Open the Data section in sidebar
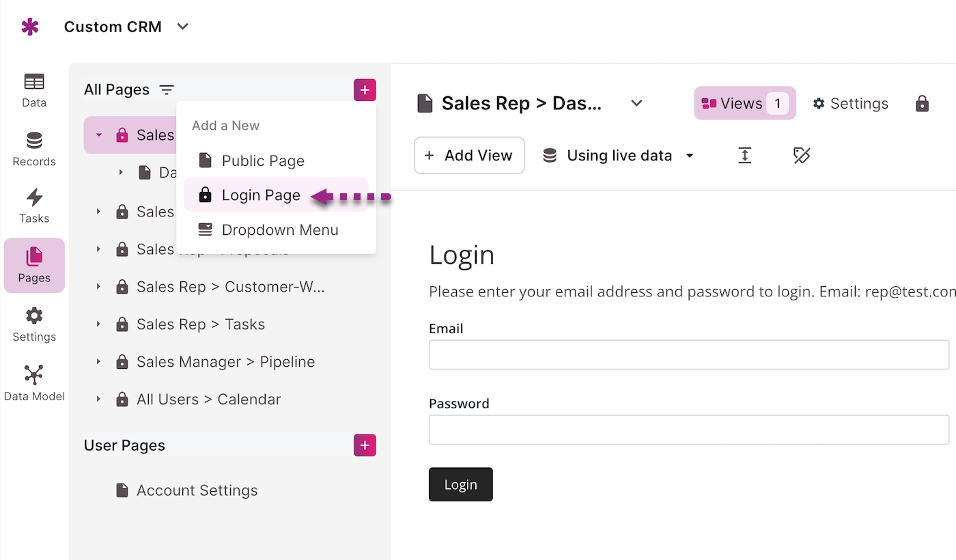The width and height of the screenshot is (956, 560). click(x=34, y=90)
